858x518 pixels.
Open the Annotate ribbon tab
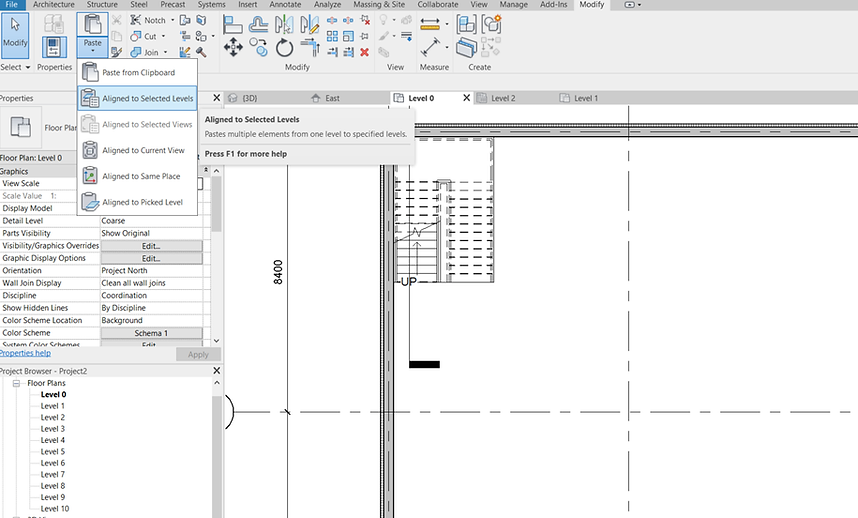(285, 4)
